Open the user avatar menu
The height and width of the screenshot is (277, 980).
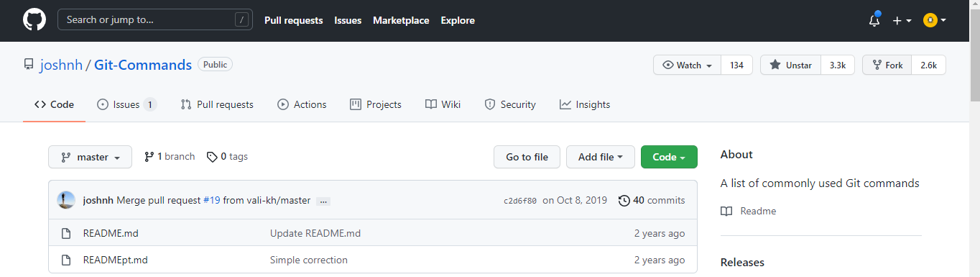tap(934, 20)
